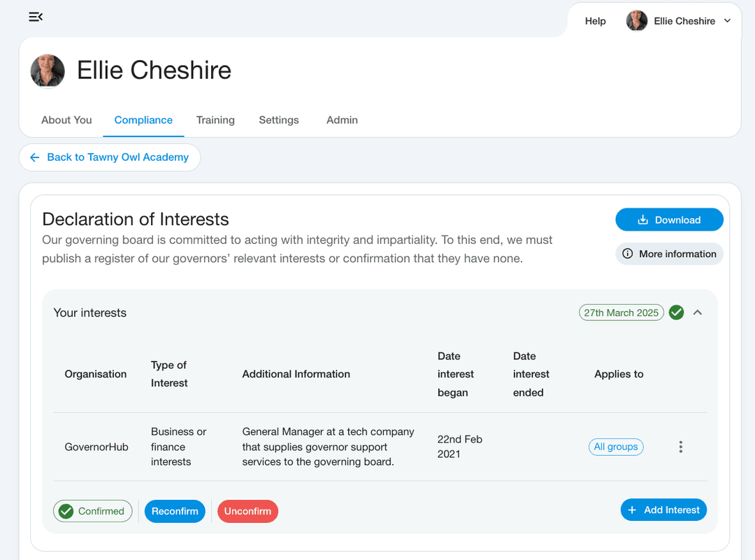
Task: Open three-dot options for GovernorHub row
Action: coord(680,447)
